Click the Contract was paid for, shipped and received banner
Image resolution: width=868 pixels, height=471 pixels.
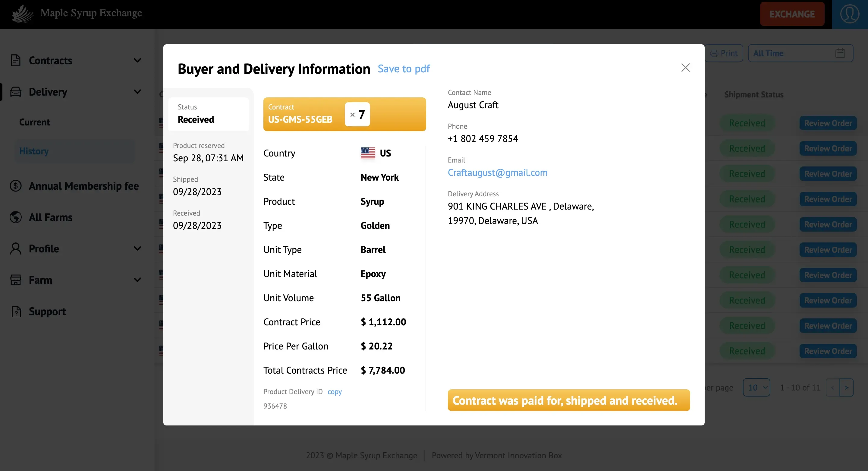coord(568,400)
